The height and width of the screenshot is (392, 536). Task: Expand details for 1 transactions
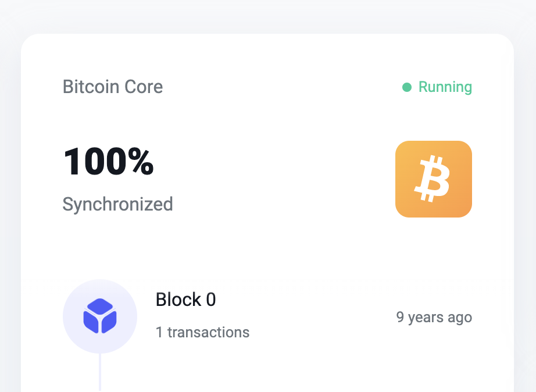coord(202,332)
